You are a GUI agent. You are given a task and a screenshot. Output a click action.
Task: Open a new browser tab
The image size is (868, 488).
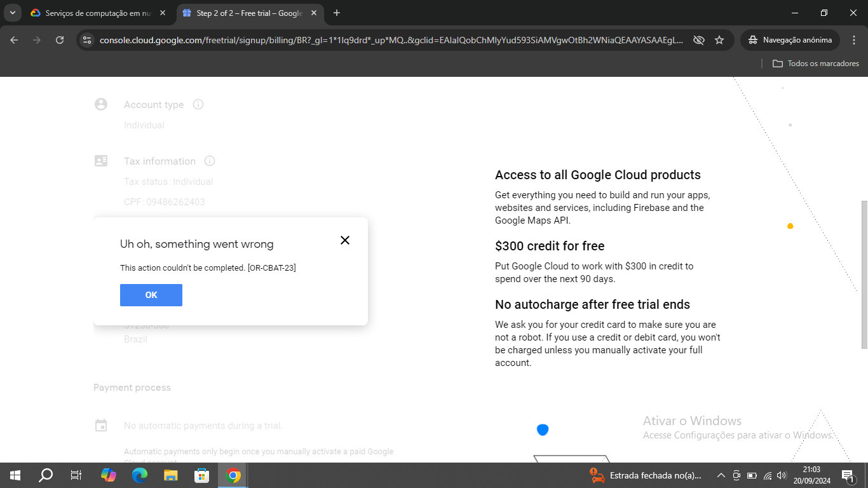(x=337, y=13)
